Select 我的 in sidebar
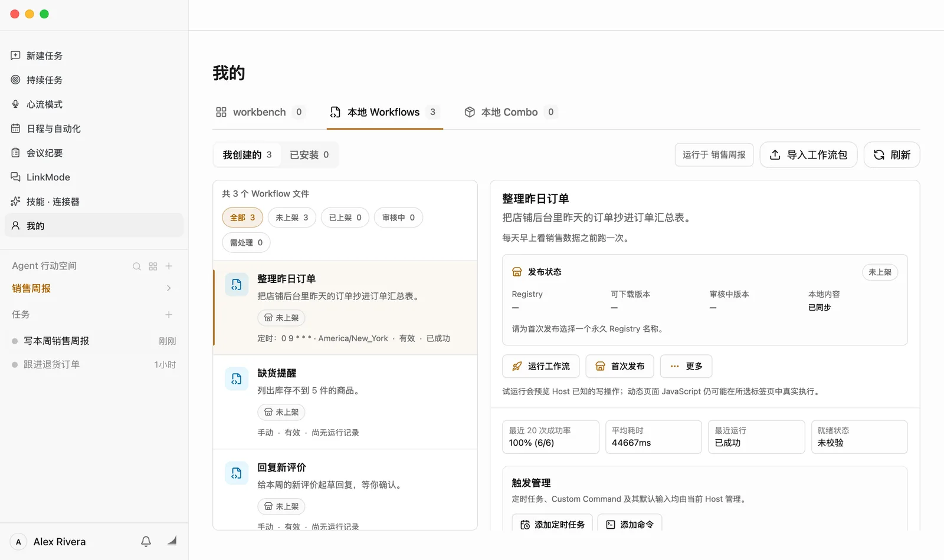944x560 pixels. pyautogui.click(x=94, y=225)
